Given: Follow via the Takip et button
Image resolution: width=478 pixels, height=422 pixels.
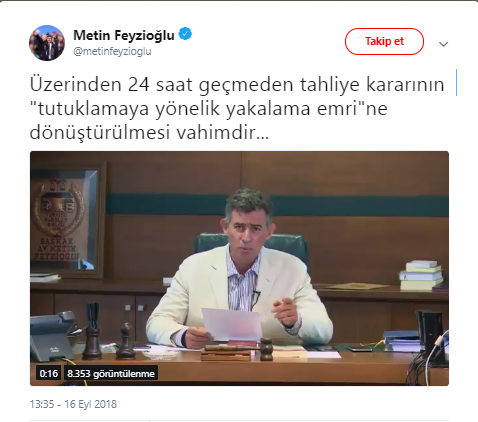Looking at the screenshot, I should pyautogui.click(x=384, y=41).
